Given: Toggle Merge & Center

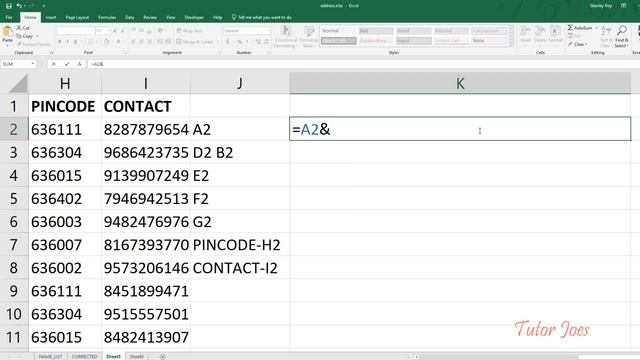Looking at the screenshot, I should point(195,42).
